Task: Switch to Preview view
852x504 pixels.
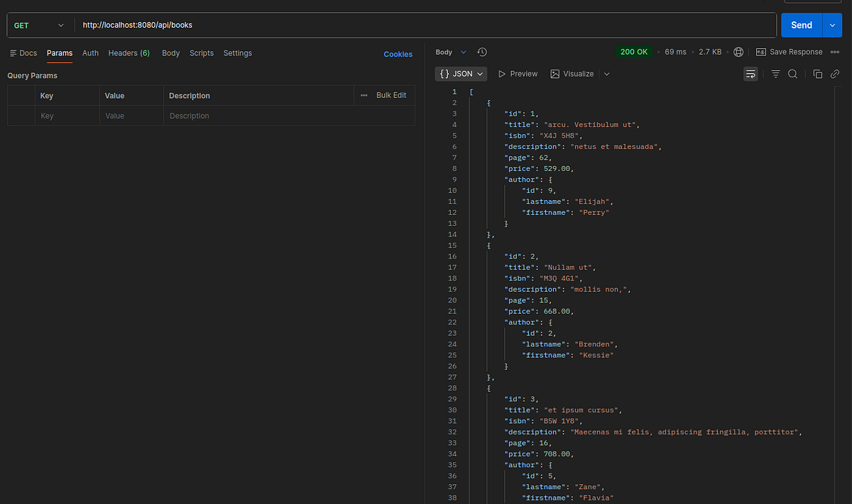Action: pos(518,74)
